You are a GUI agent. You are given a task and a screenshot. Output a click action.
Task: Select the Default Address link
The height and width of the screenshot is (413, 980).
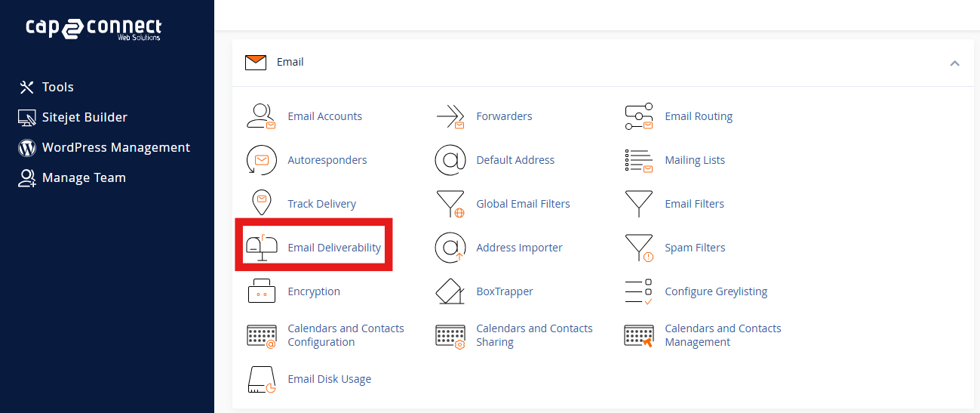[x=515, y=160]
